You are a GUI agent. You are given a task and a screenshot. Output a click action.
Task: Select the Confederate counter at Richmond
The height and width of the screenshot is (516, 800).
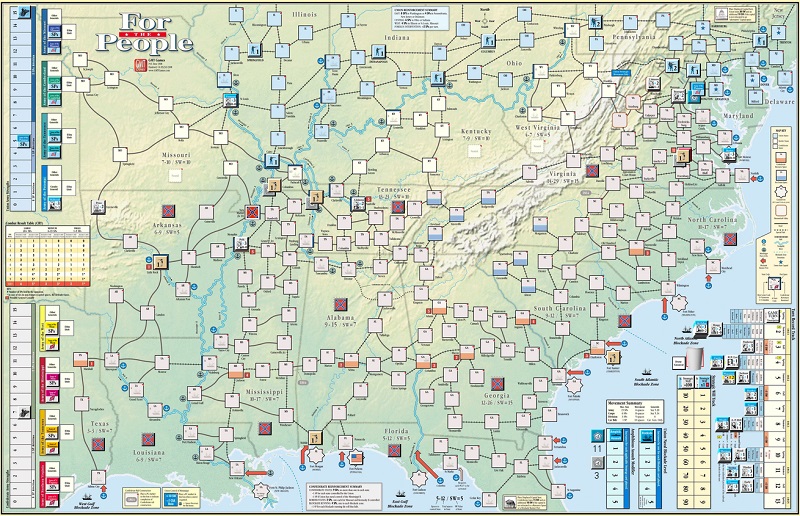pyautogui.click(x=683, y=156)
